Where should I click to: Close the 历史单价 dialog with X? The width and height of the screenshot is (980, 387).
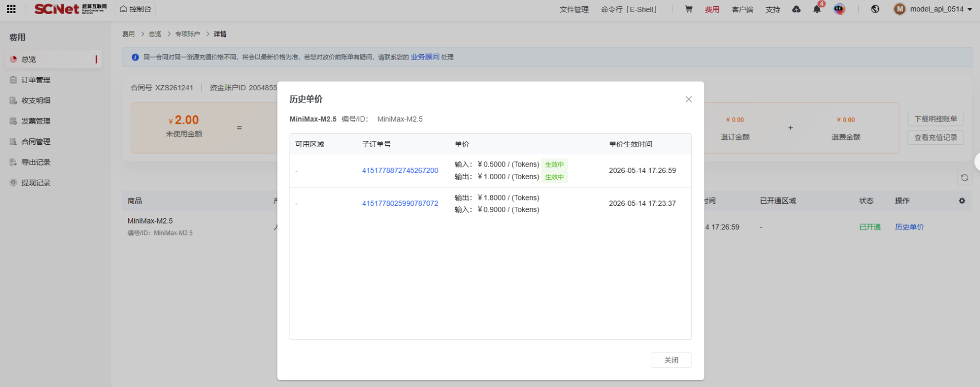point(688,99)
